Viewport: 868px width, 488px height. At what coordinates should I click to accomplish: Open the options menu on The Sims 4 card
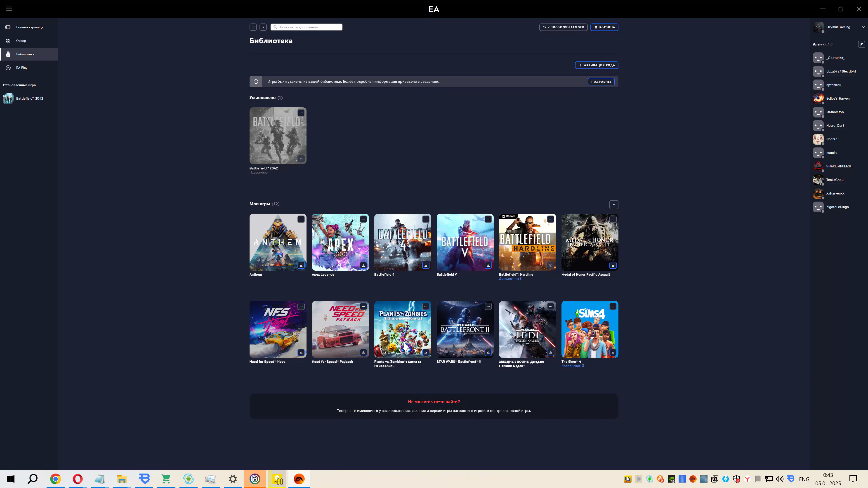pyautogui.click(x=613, y=307)
